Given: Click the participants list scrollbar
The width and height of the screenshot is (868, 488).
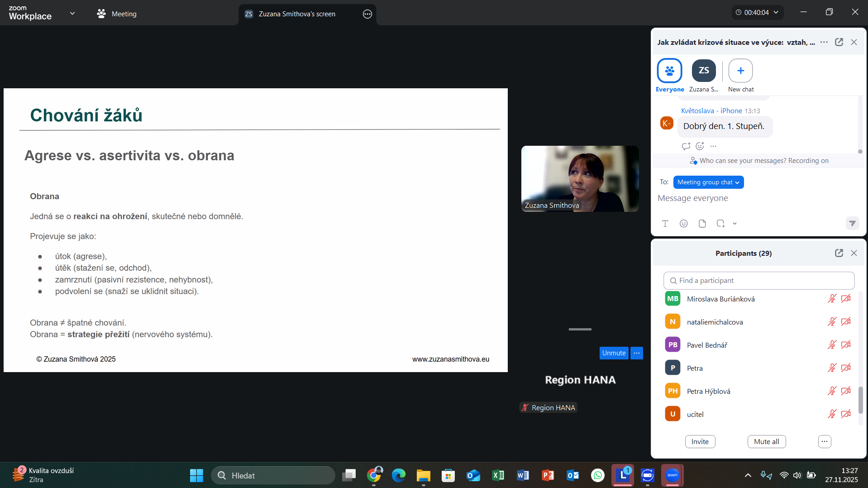Looking at the screenshot, I should coord(860,400).
